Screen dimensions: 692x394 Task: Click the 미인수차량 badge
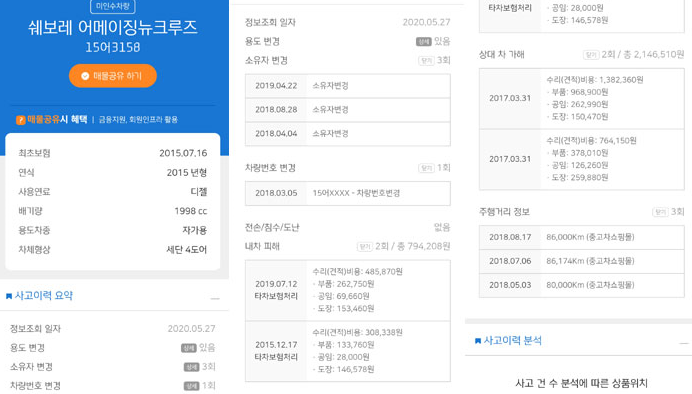pyautogui.click(x=113, y=6)
